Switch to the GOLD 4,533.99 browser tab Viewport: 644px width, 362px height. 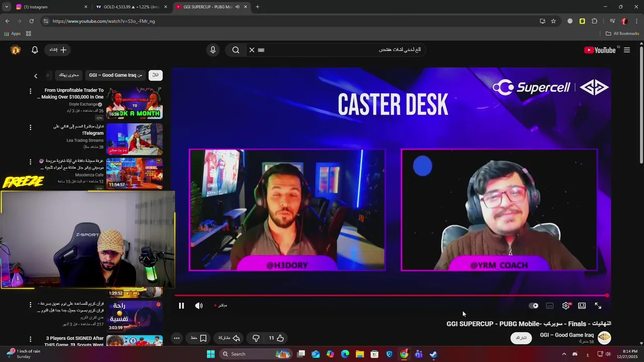click(x=131, y=7)
